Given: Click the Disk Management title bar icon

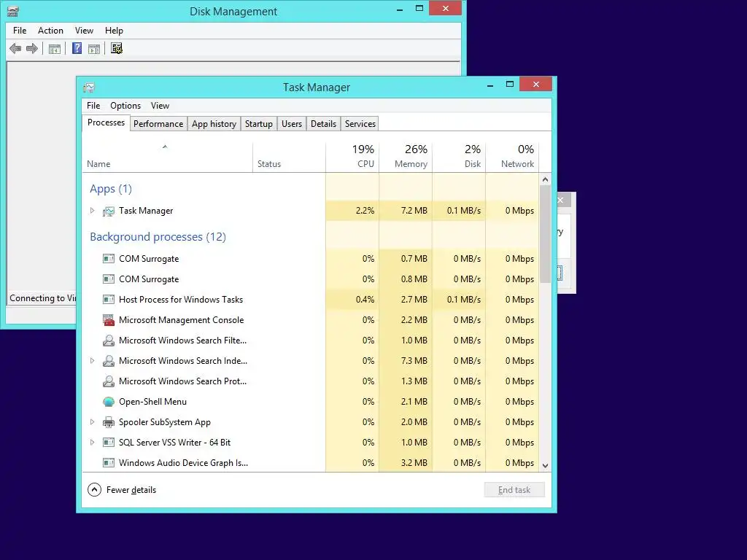Looking at the screenshot, I should tap(13, 11).
